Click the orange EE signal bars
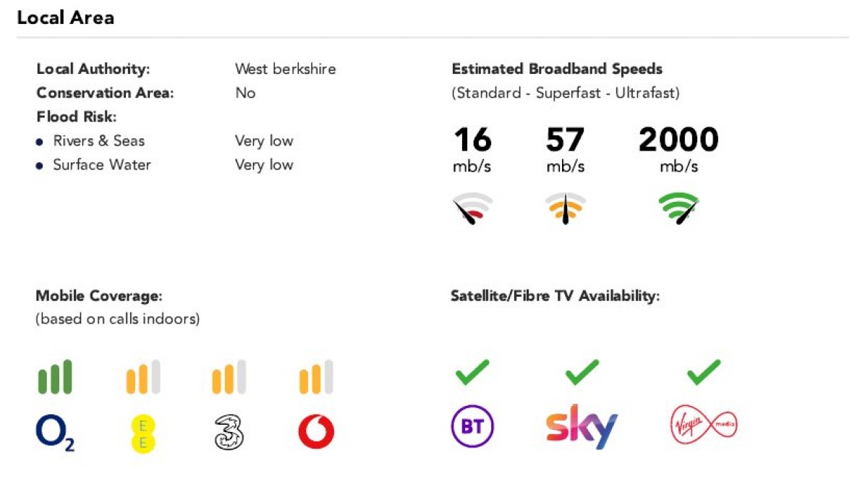This screenshot has height=482, width=868. pos(142,377)
